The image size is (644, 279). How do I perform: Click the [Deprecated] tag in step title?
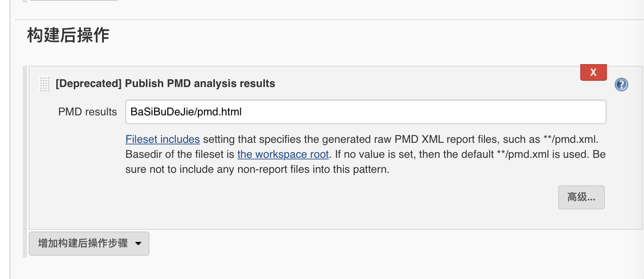(88, 84)
